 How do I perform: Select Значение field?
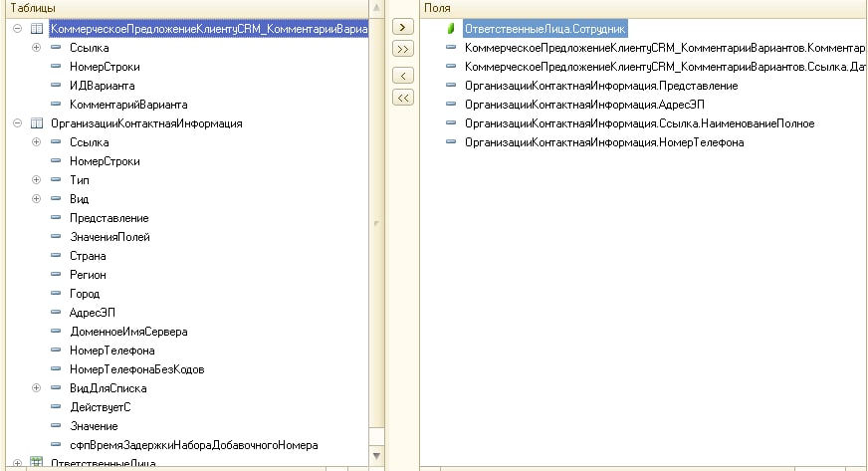(x=94, y=426)
